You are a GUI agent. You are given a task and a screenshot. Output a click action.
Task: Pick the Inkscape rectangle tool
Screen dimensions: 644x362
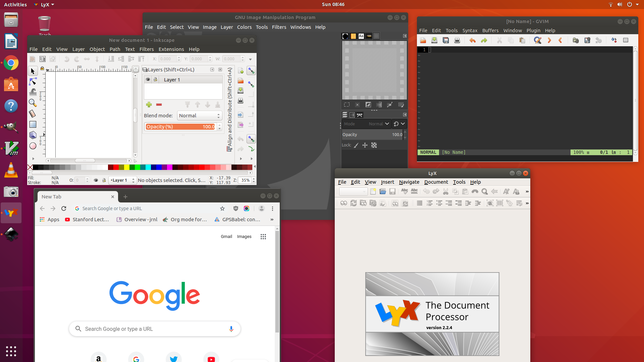tap(33, 124)
